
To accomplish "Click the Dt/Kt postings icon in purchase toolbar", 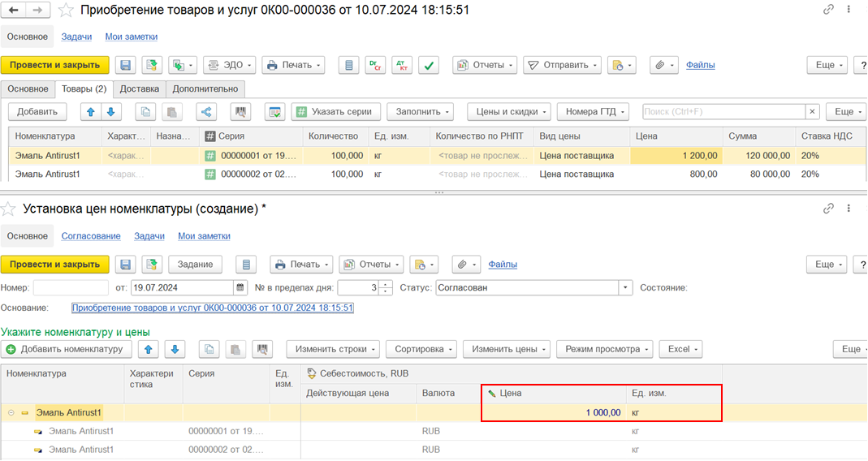I will [402, 65].
